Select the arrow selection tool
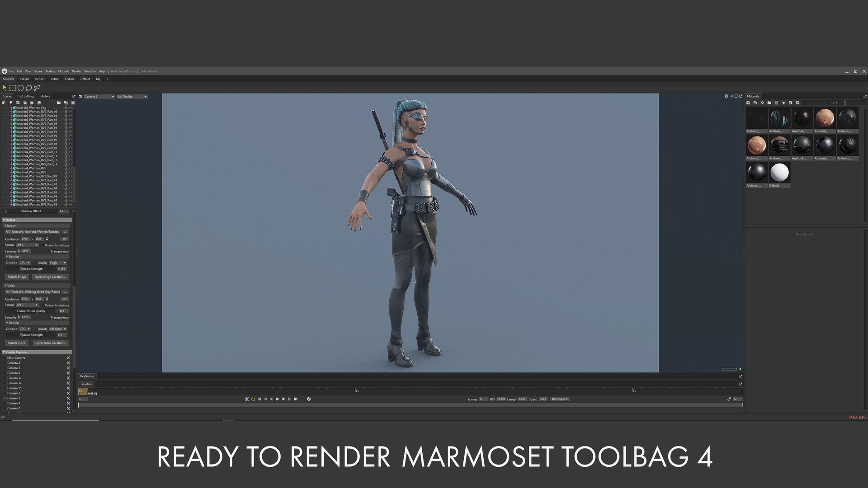The height and width of the screenshot is (488, 868). tap(5, 88)
